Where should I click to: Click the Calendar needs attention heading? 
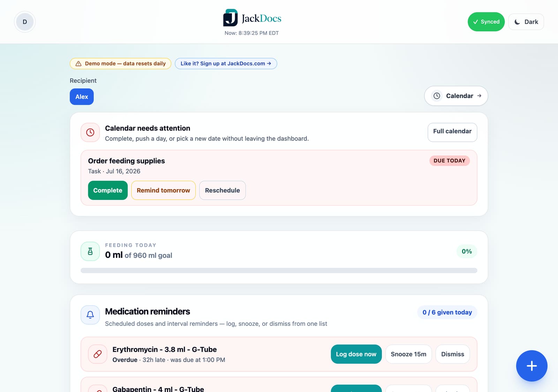click(148, 128)
